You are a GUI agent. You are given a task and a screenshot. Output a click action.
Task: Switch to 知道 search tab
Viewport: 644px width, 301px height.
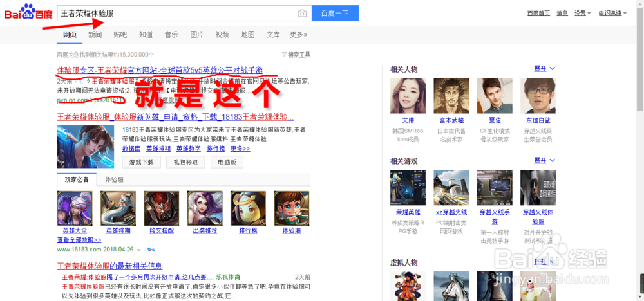pyautogui.click(x=146, y=35)
